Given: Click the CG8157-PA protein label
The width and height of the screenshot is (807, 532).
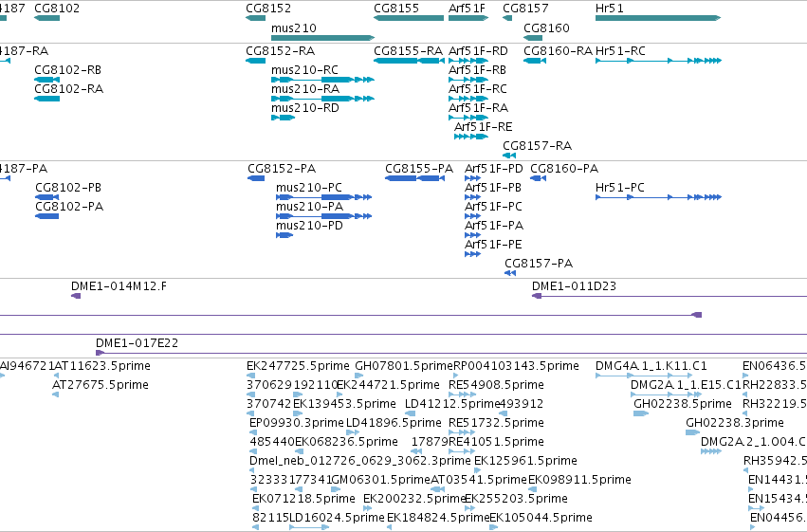Looking at the screenshot, I should point(539,264).
